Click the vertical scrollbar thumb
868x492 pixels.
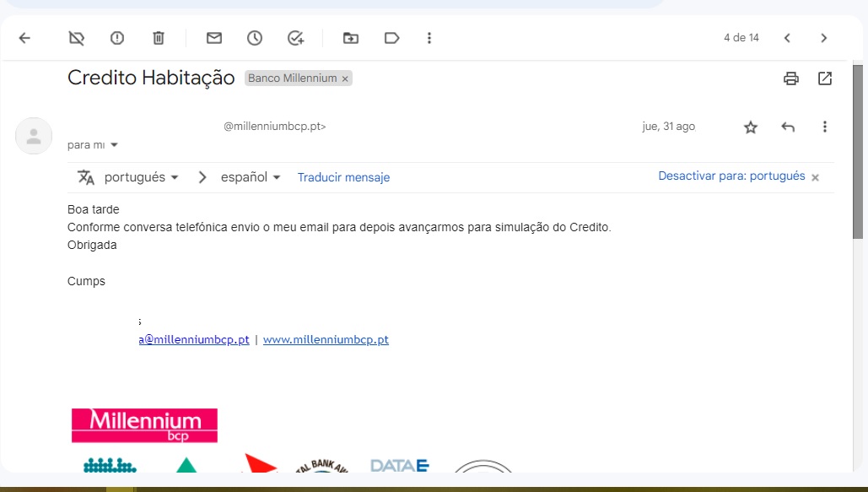coord(858,152)
